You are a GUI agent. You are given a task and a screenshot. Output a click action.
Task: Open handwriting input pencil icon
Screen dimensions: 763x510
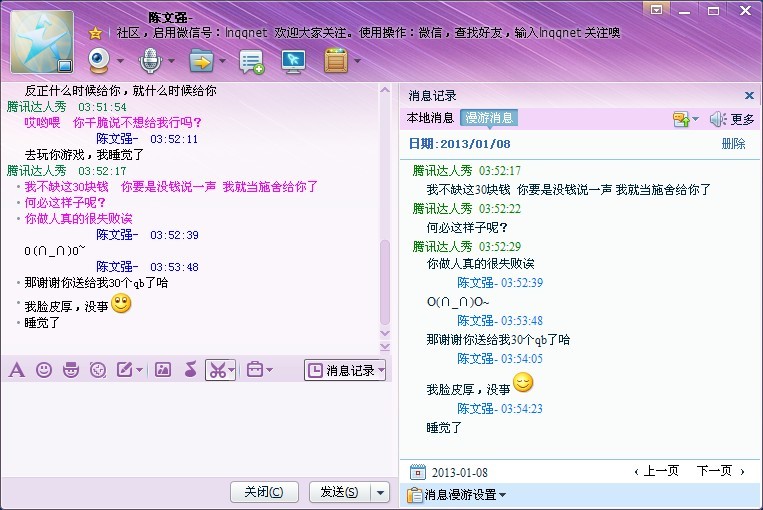tap(125, 370)
